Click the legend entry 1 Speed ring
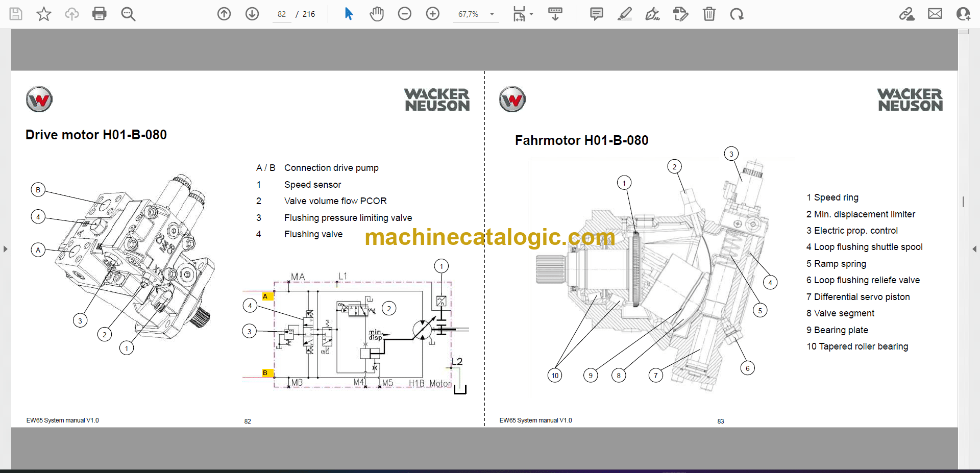The image size is (980, 473). 832,197
